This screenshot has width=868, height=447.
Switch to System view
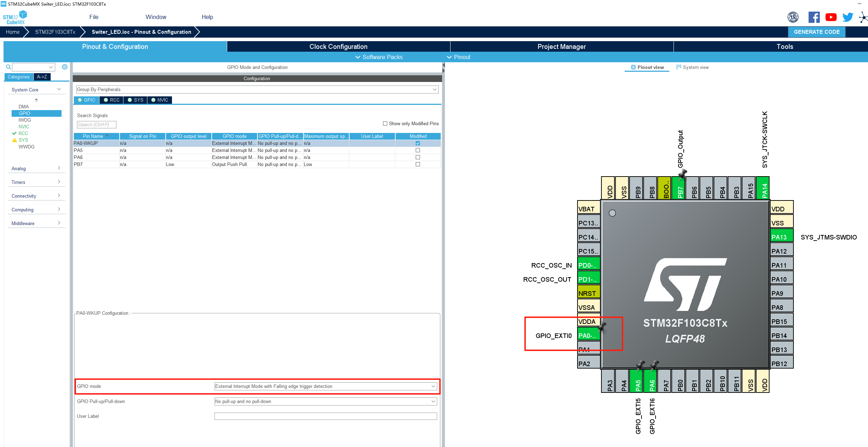[693, 67]
